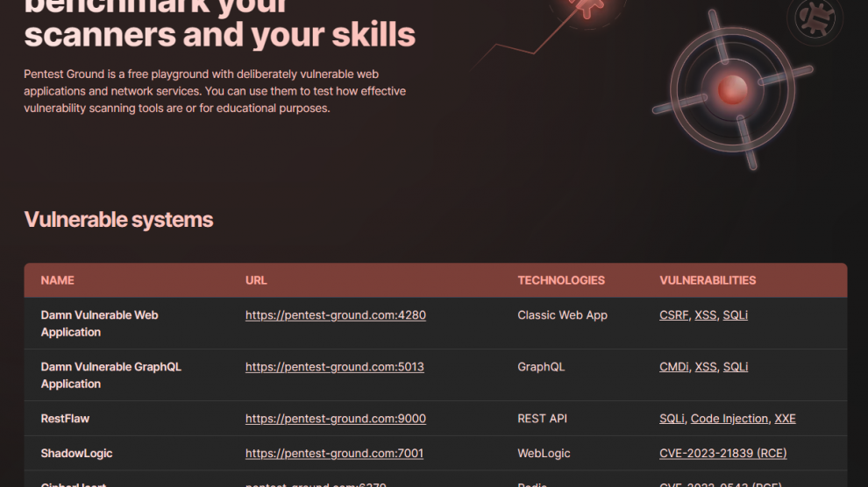Viewport: 868px width, 487px height.
Task: Select the NAME column header
Action: pyautogui.click(x=58, y=280)
